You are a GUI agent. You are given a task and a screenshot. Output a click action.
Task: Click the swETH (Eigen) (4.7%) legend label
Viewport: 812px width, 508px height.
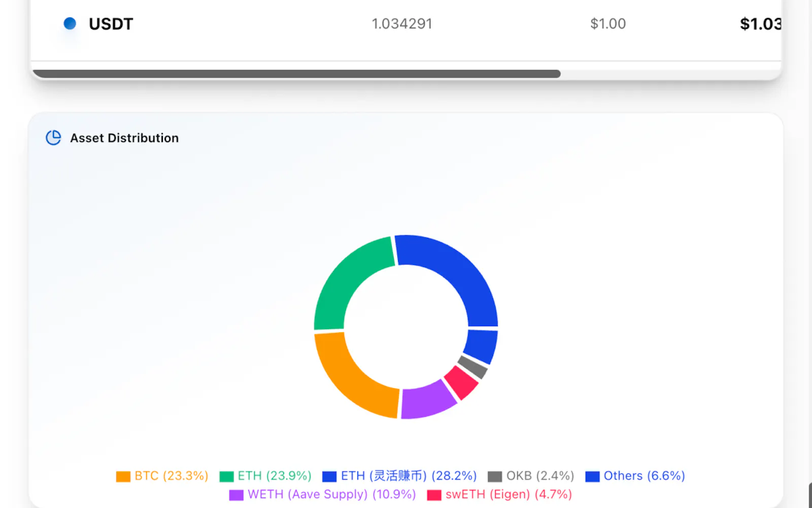pyautogui.click(x=509, y=494)
